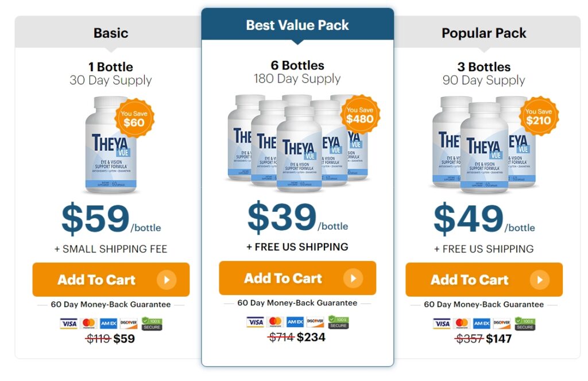
Task: Add the 1 Bottle Basic plan to cart
Action: point(96,280)
